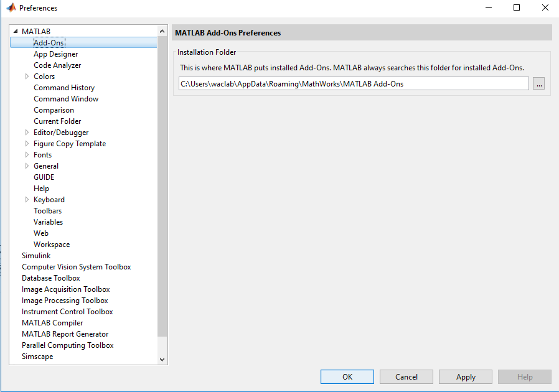Apply the preference changes
Image resolution: width=559 pixels, height=392 pixels.
coord(466,376)
